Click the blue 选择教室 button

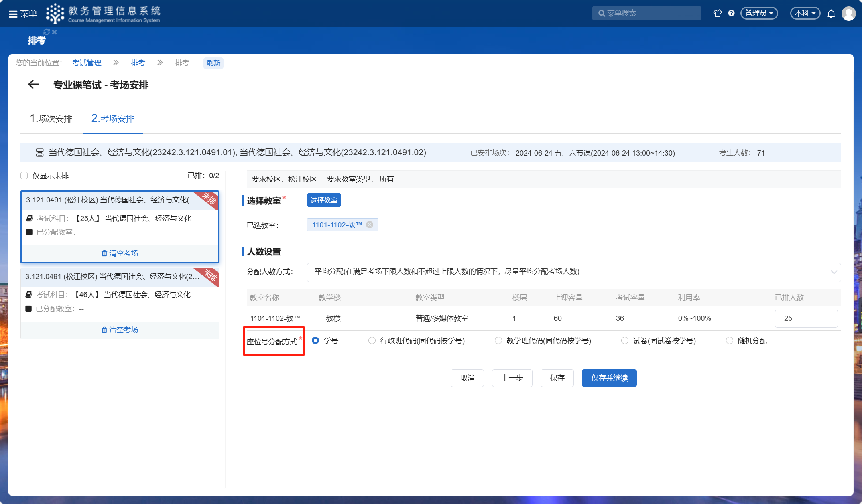point(324,200)
